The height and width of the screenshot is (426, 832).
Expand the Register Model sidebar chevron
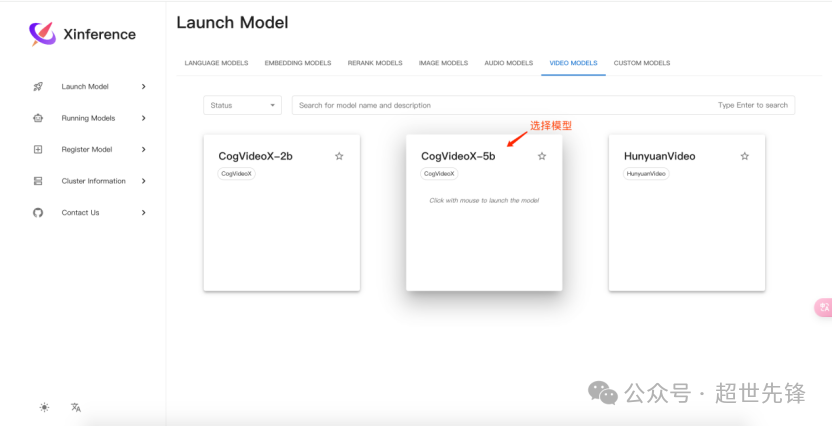143,150
